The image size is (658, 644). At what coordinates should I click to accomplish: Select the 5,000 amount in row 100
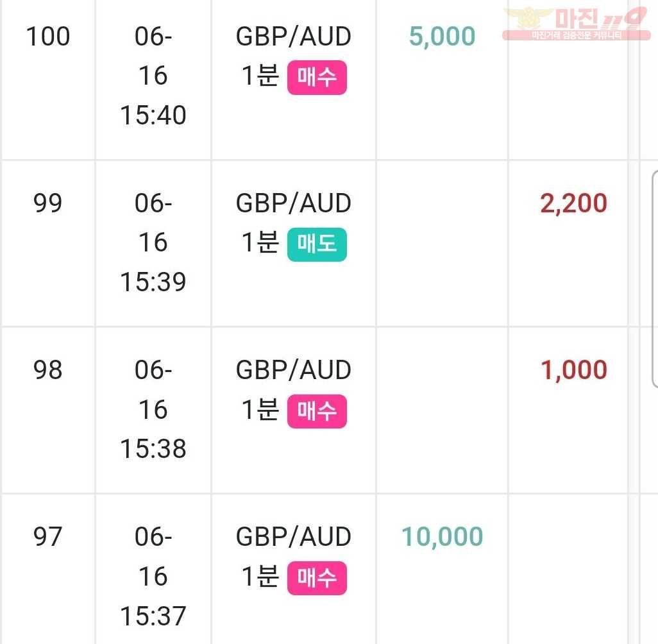[442, 36]
